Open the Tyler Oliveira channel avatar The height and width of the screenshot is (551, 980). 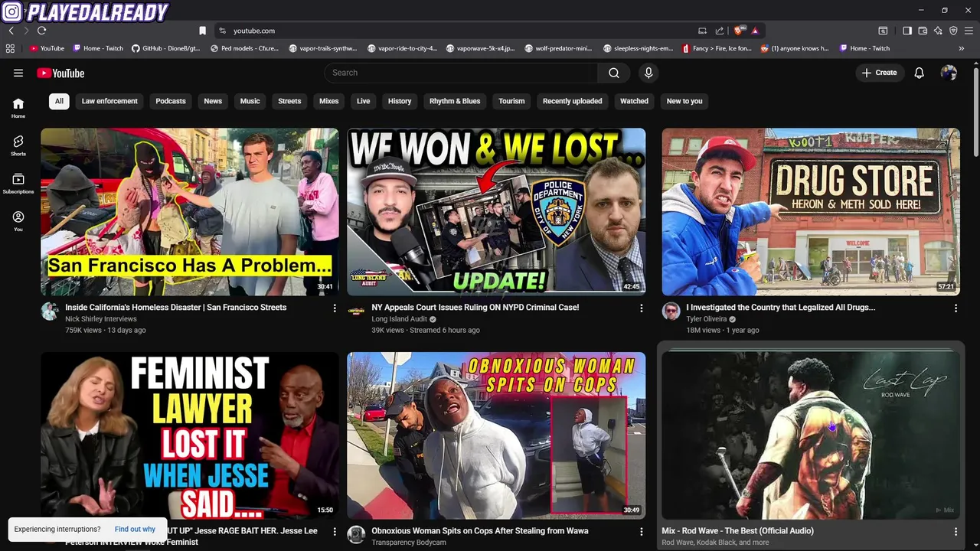tap(671, 311)
